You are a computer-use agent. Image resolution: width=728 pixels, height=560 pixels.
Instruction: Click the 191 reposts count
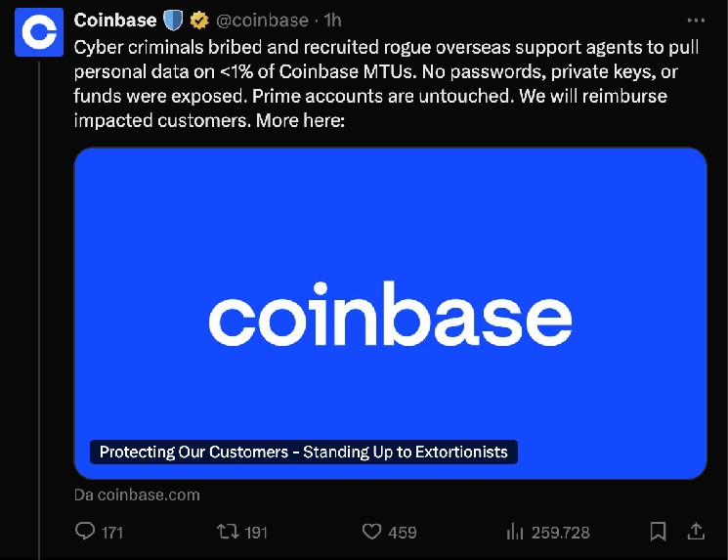coord(256,533)
